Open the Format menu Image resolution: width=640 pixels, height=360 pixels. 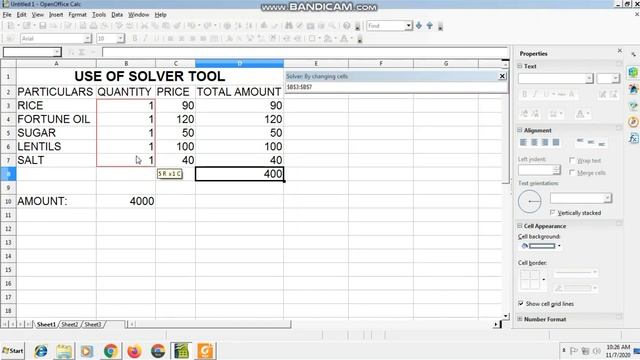click(77, 15)
